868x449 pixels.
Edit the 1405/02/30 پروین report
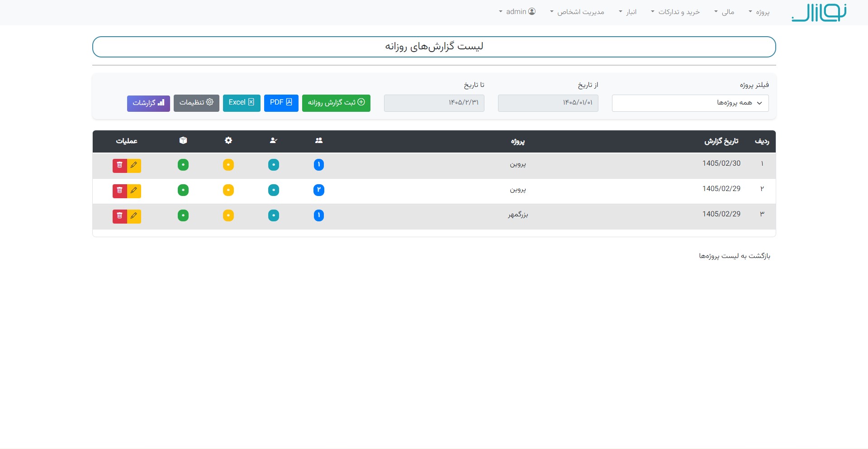pyautogui.click(x=134, y=166)
